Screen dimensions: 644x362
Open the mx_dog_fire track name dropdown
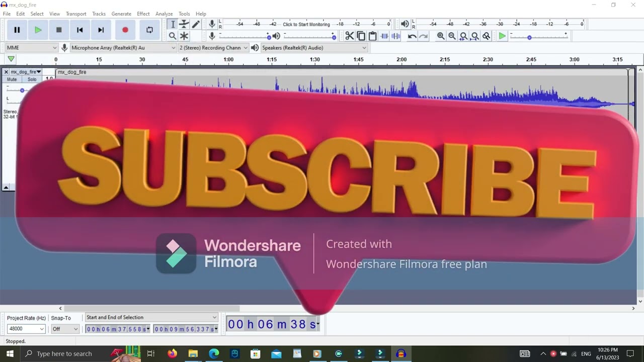click(x=26, y=72)
